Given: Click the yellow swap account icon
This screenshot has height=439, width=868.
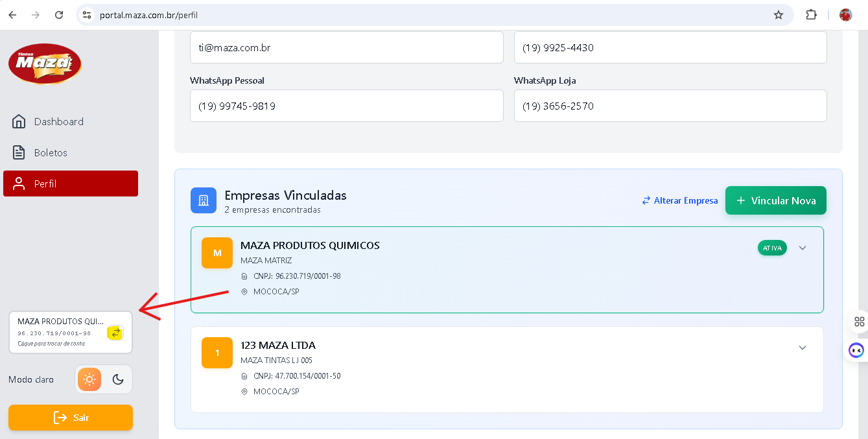Looking at the screenshot, I should (115, 333).
